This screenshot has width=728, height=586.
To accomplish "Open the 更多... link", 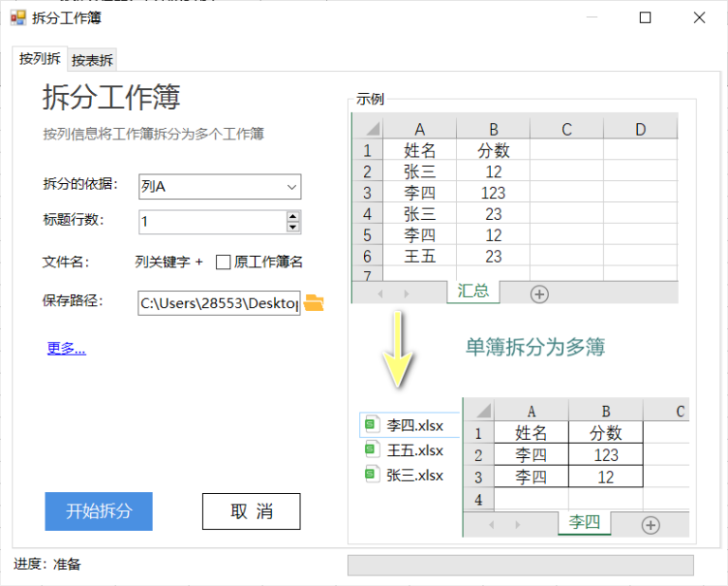I will (x=66, y=348).
